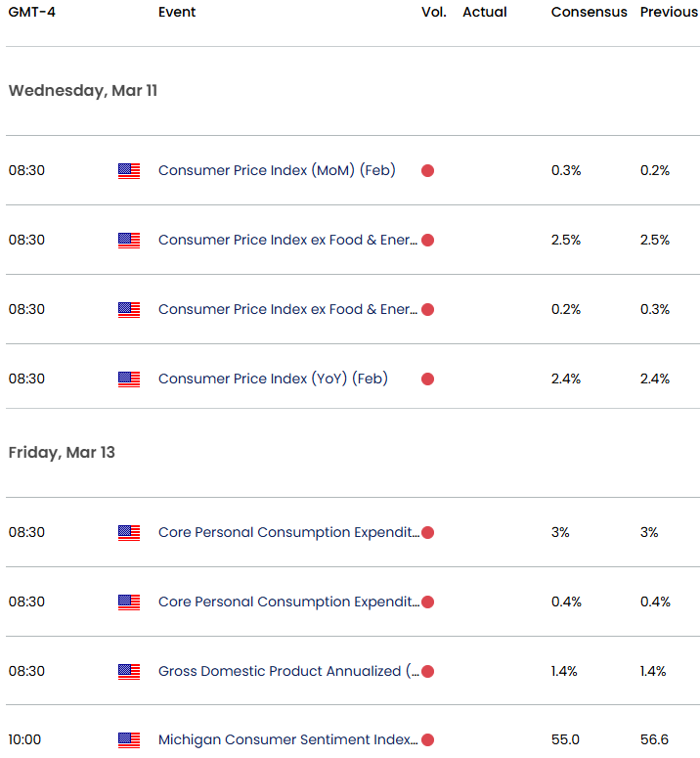This screenshot has width=700, height=758.
Task: Click the red volatility dot for Consumer Price Index (YoY)
Action: (x=427, y=379)
